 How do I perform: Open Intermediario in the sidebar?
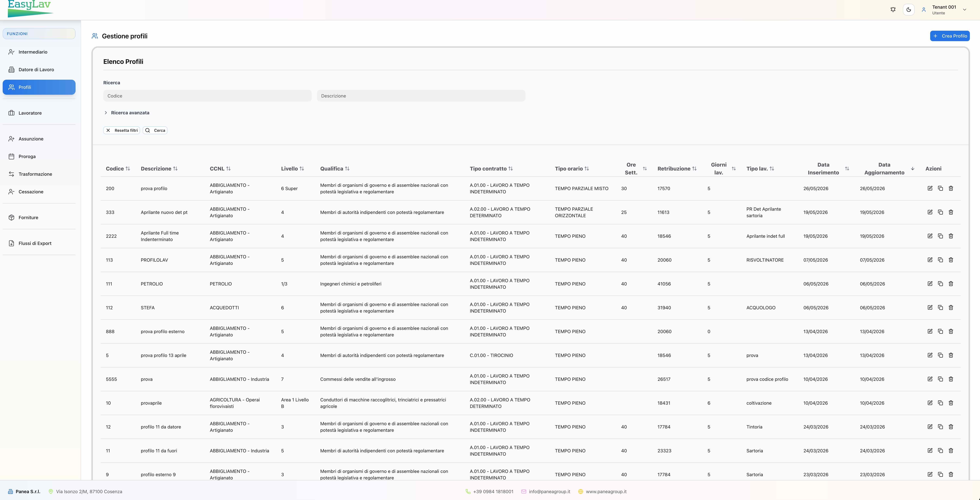(39, 52)
